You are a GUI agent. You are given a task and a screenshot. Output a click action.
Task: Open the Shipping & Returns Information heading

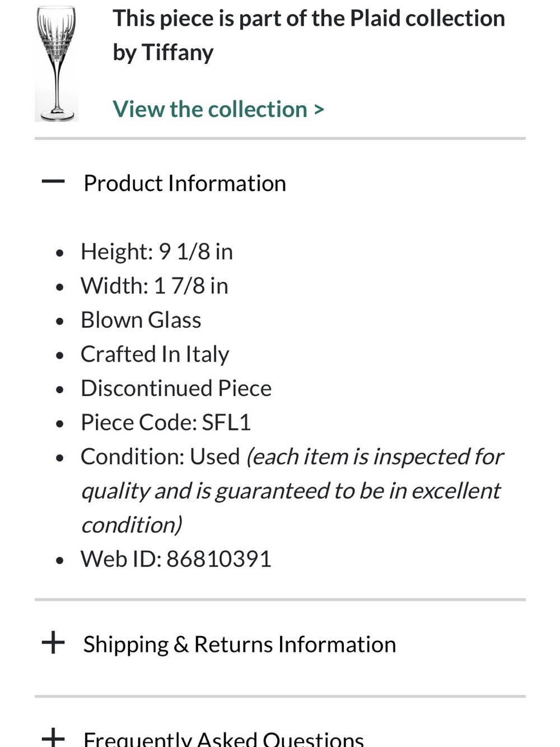point(240,644)
